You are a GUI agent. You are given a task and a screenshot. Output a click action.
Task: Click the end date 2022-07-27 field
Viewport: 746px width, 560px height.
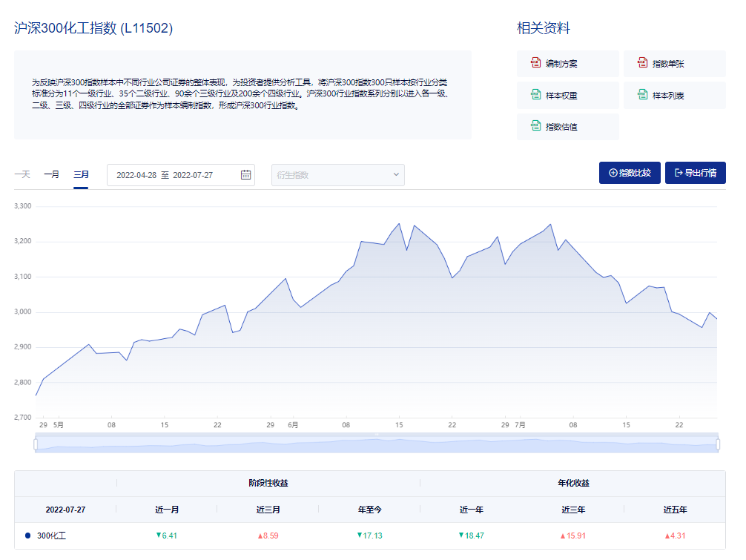(x=193, y=175)
